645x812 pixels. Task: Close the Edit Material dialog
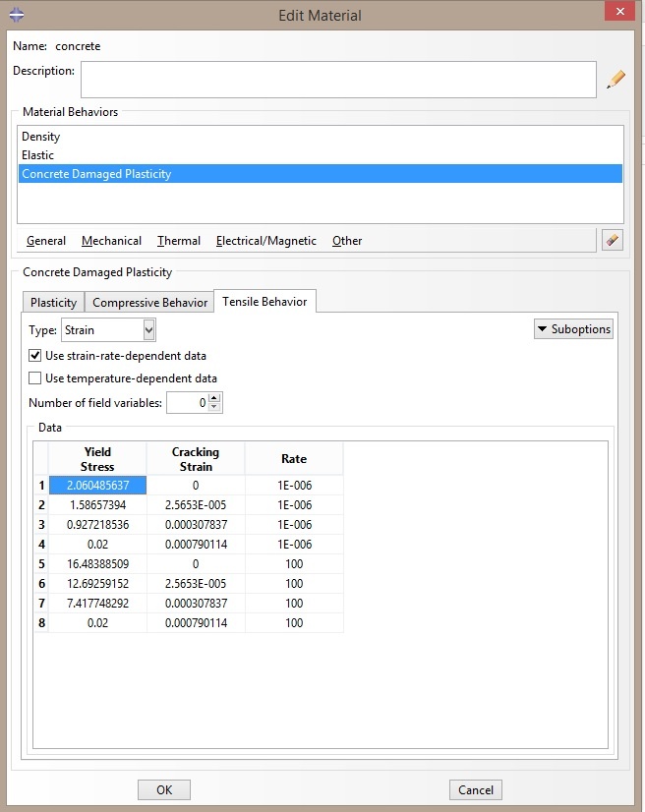619,12
